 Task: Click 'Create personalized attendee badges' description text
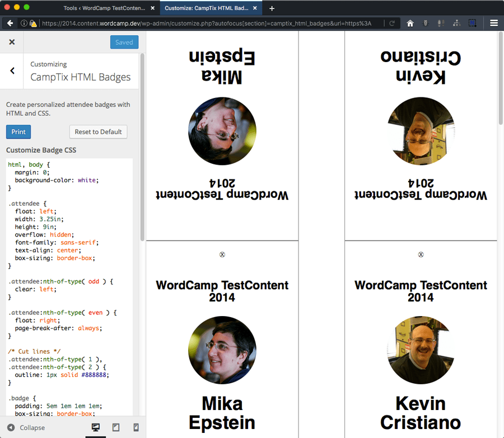(x=68, y=109)
